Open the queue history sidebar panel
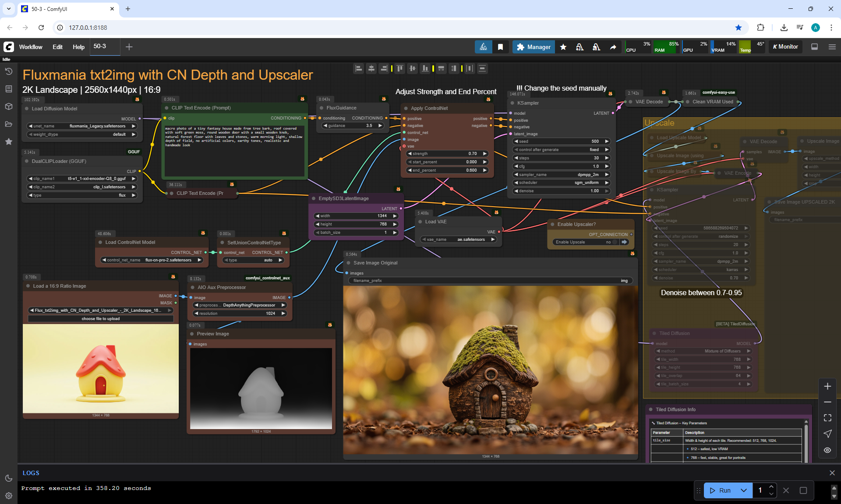 9,71
